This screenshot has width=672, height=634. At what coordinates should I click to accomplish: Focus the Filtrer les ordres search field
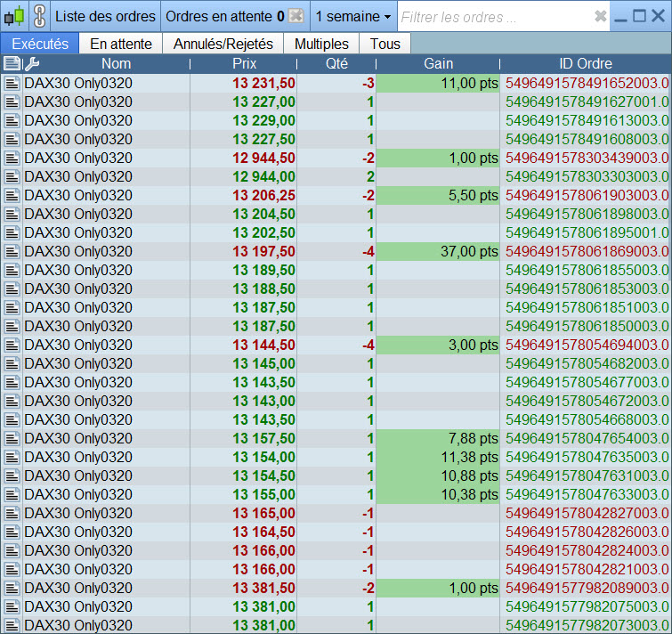point(498,17)
